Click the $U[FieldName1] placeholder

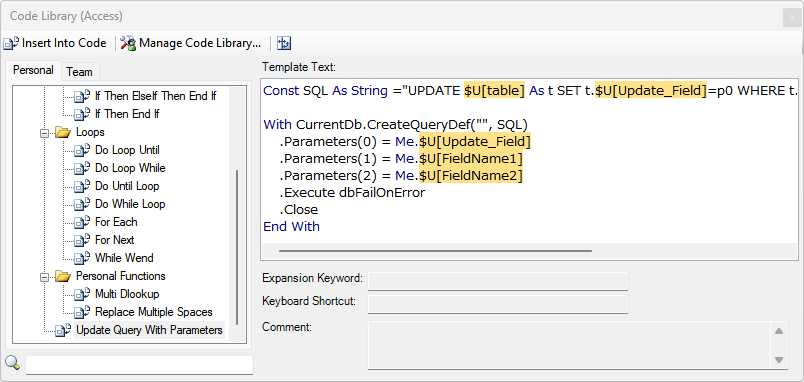471,158
